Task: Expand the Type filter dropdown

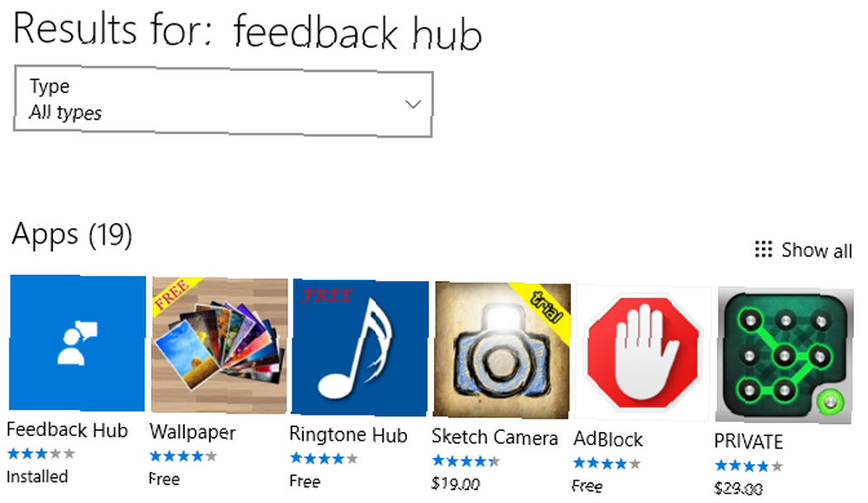Action: point(223,101)
